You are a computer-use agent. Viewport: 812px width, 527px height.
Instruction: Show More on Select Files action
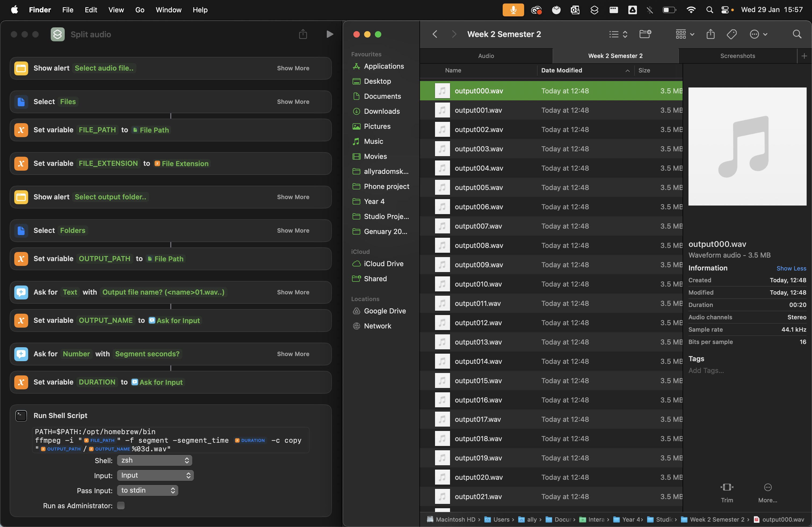tap(293, 102)
